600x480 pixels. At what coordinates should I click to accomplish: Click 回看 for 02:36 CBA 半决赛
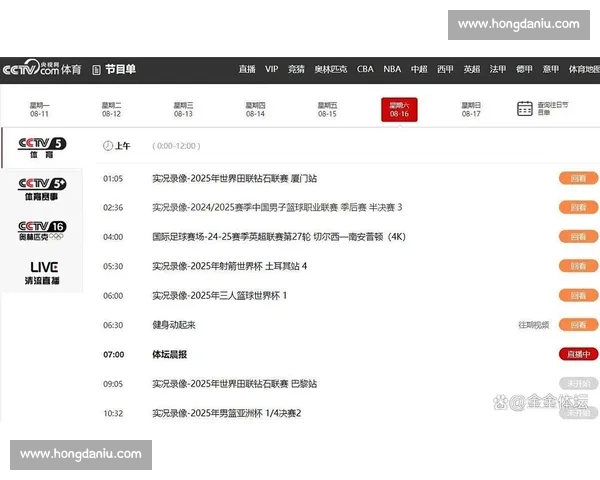pos(578,207)
